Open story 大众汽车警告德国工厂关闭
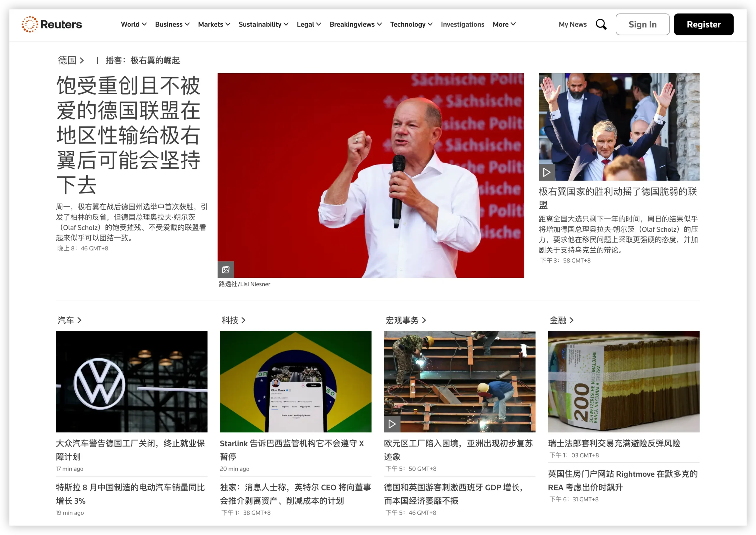756x535 pixels. pyautogui.click(x=131, y=450)
